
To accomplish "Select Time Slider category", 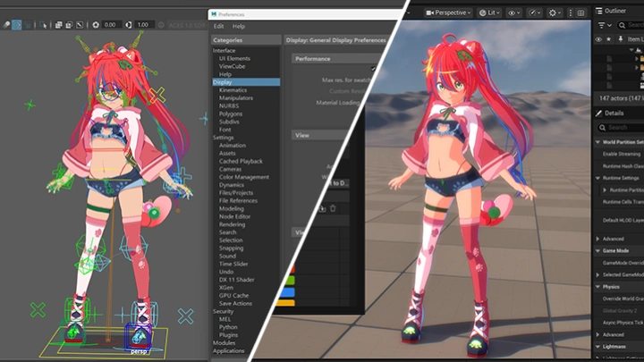I will tap(233, 264).
